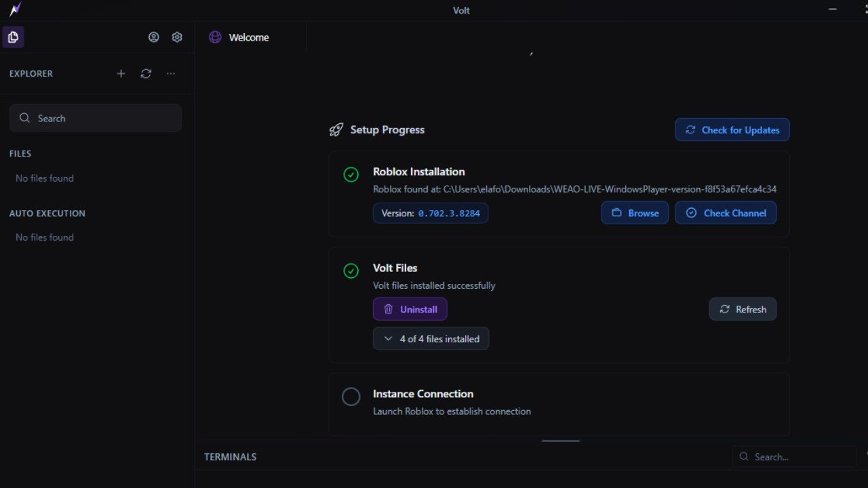Click the Version 0.702.3.8284 badge
Viewport: 868px width, 488px height.
(x=431, y=213)
